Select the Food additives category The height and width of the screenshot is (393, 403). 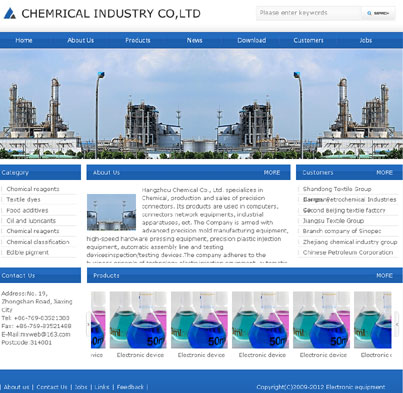[x=27, y=210]
